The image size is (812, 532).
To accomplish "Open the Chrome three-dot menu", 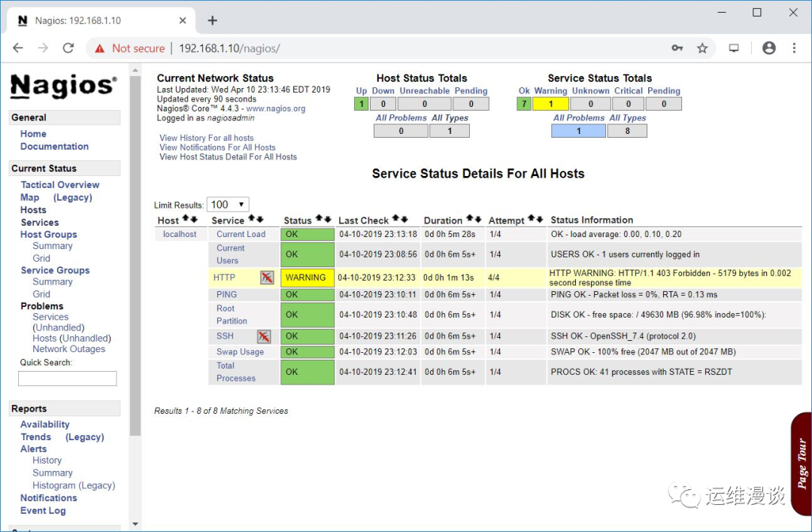I will click(x=794, y=48).
